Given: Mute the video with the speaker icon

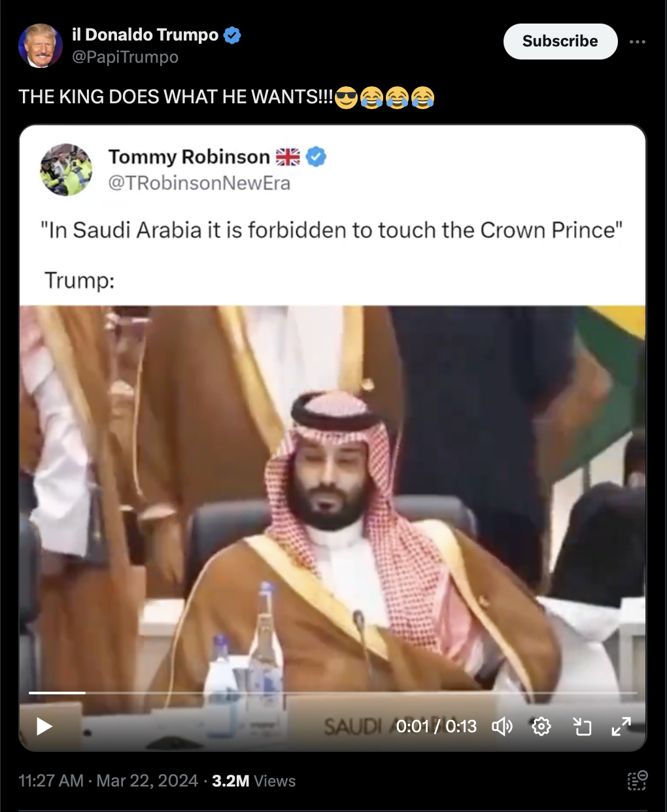Looking at the screenshot, I should (502, 726).
